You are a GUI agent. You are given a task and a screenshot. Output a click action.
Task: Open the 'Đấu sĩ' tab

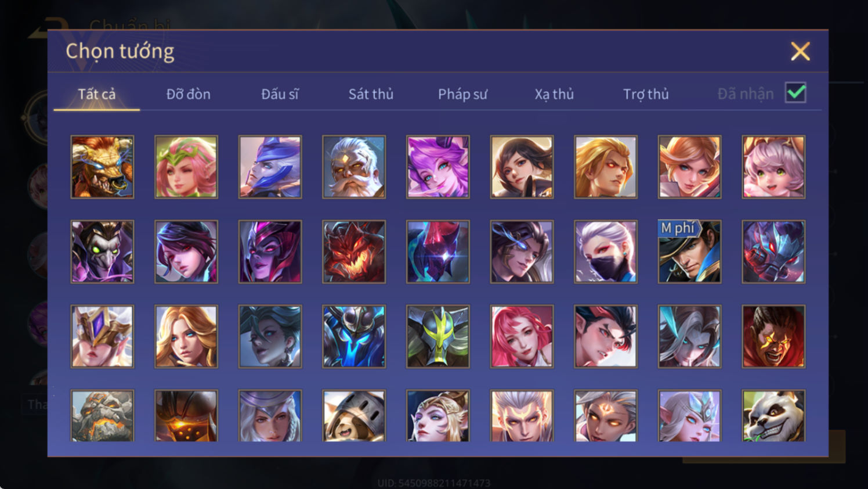pyautogui.click(x=280, y=94)
